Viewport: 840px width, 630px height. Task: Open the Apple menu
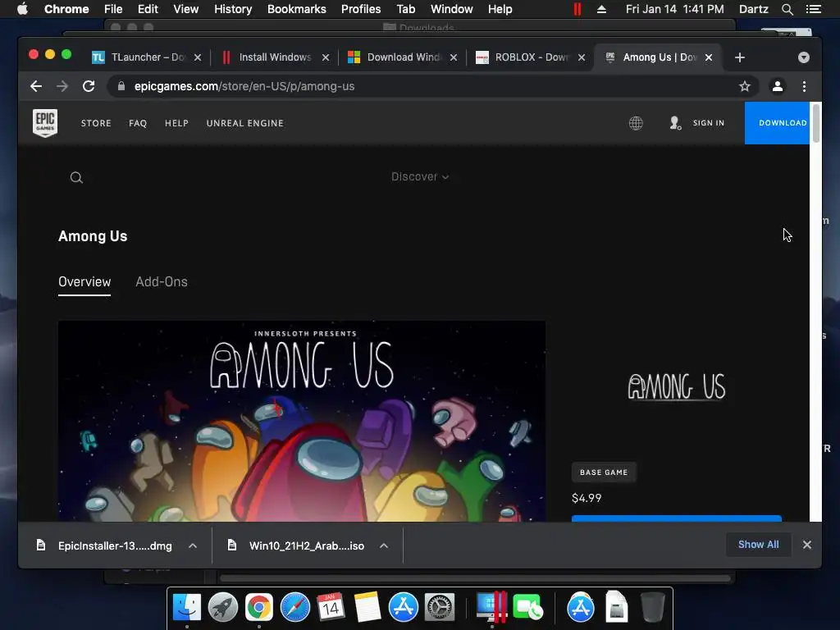(22, 9)
